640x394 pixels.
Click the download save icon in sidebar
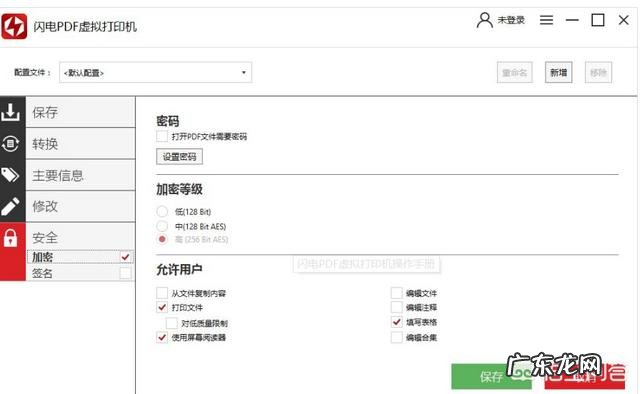11,112
